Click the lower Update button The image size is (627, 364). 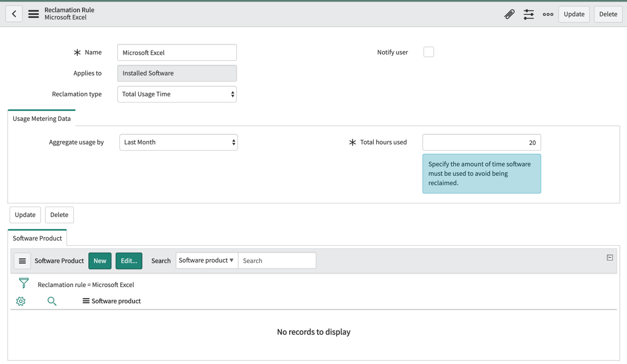point(25,215)
